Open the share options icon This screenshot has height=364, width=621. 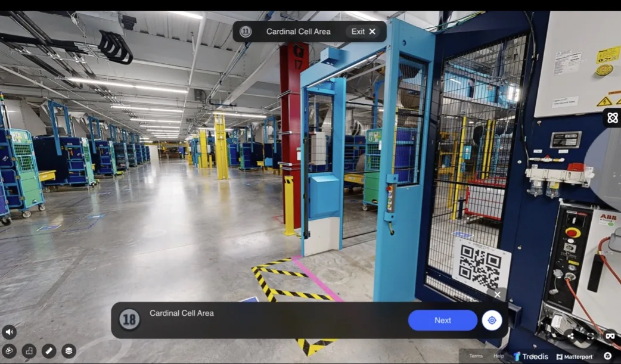(x=570, y=336)
